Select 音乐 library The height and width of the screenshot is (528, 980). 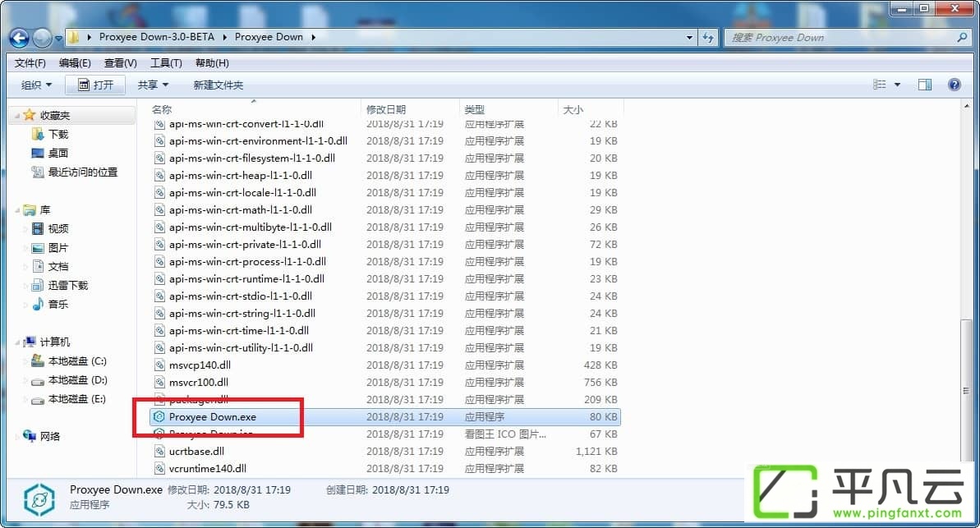click(x=58, y=304)
